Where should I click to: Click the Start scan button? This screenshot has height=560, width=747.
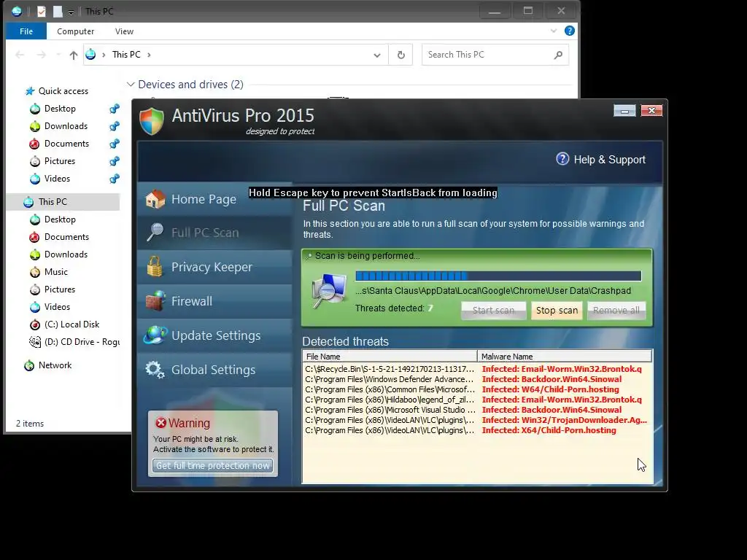494,311
